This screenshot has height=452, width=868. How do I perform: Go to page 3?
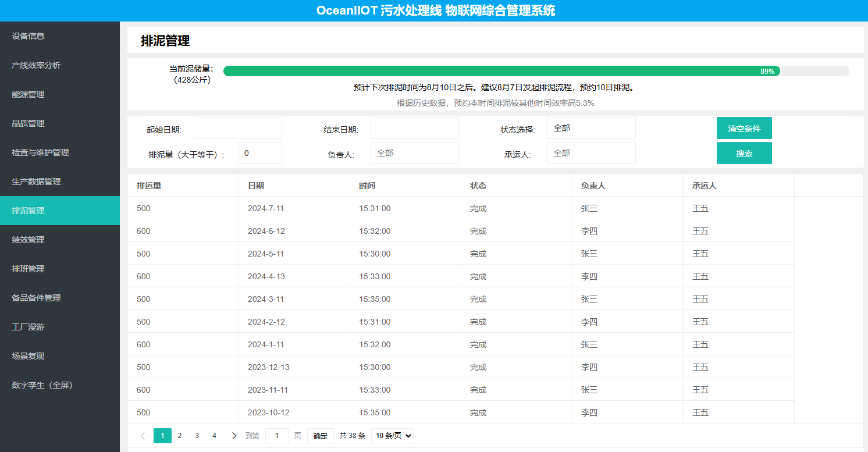coord(197,436)
